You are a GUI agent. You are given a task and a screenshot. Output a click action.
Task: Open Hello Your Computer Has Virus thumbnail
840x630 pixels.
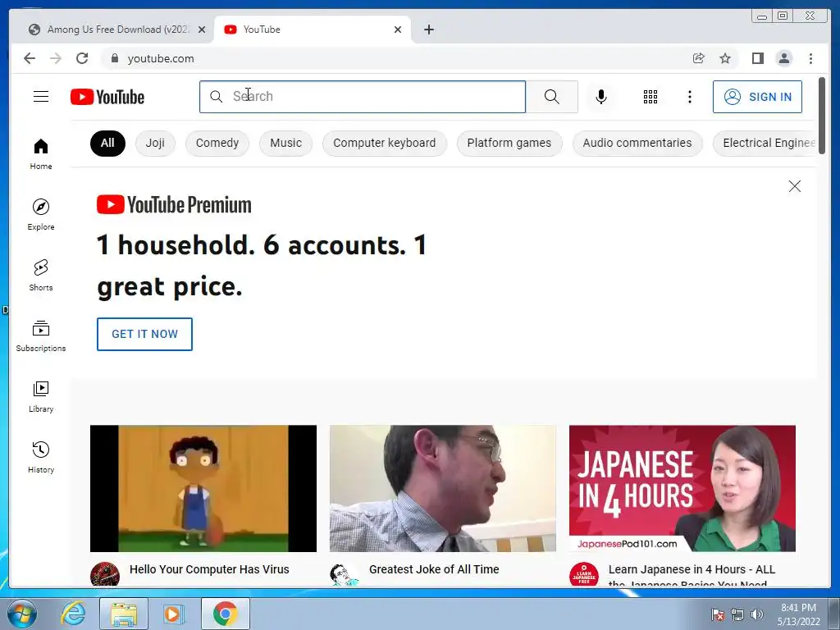(x=203, y=488)
